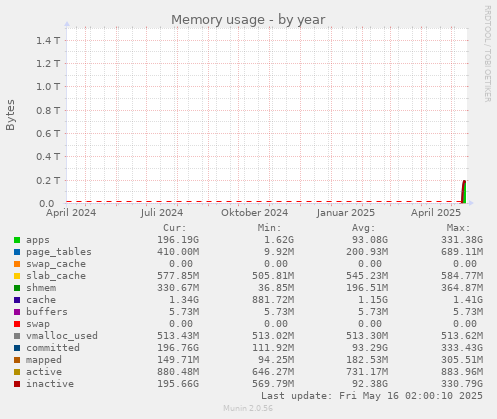This screenshot has height=419, width=497.
Task: Click the 'vmalloc_used' legend label
Action: pyautogui.click(x=62, y=336)
